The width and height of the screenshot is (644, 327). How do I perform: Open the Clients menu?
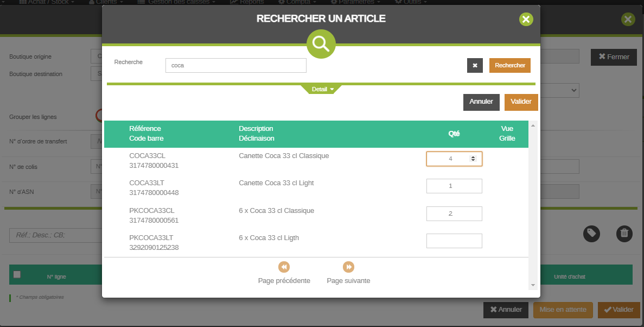pyautogui.click(x=106, y=2)
